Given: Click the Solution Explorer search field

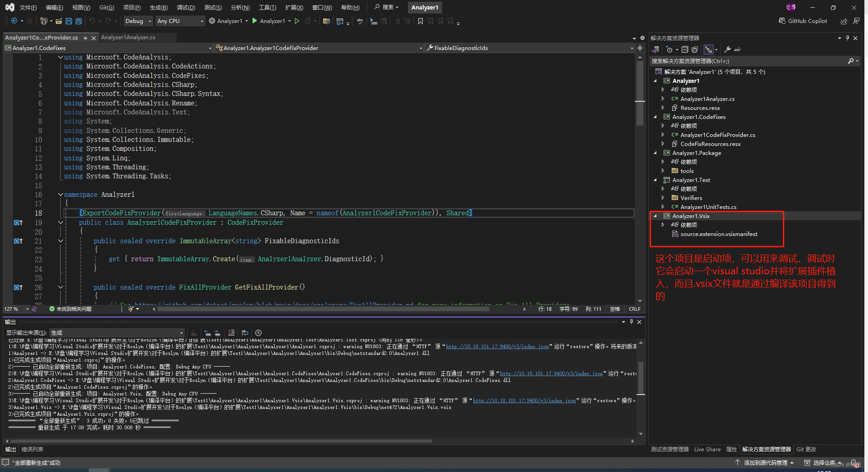Looking at the screenshot, I should point(748,61).
